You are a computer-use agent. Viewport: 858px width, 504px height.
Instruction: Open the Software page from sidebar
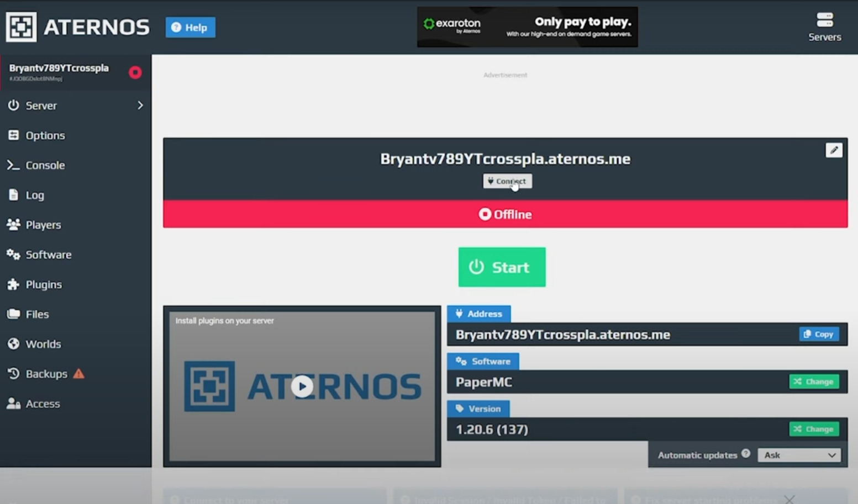76,254
